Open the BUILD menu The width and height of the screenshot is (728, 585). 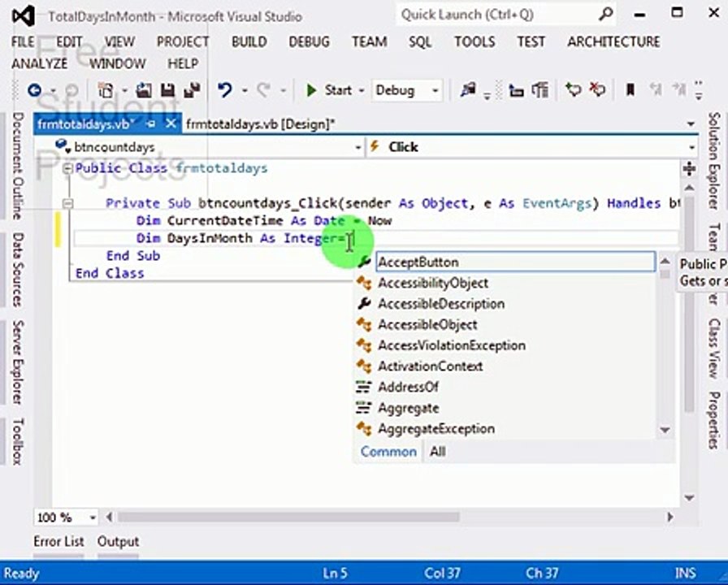tap(249, 41)
